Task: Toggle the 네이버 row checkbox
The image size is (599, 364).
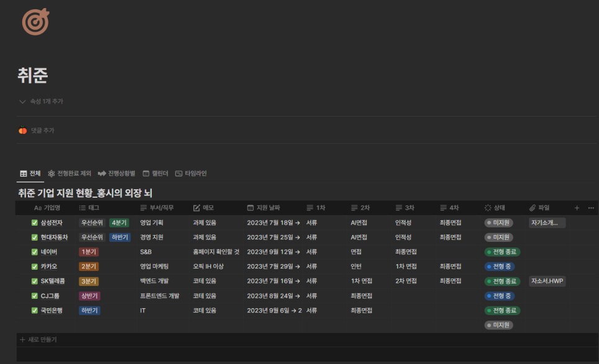Action: [34, 252]
